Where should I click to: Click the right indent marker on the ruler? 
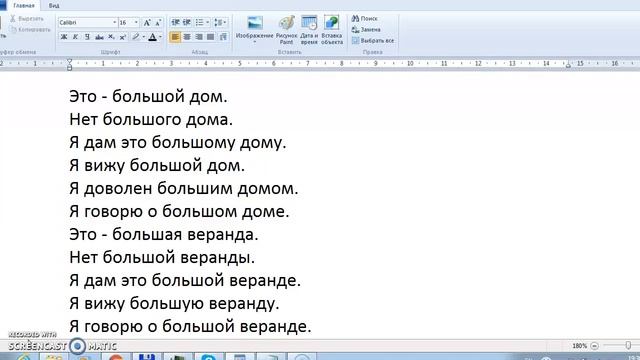tap(568, 65)
